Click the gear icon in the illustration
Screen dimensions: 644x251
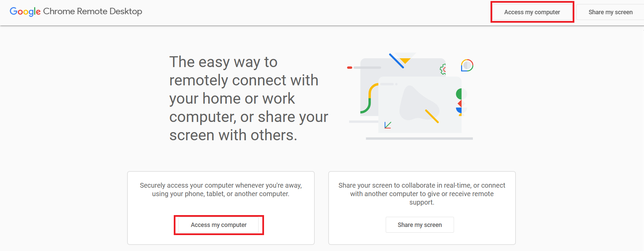(x=444, y=68)
